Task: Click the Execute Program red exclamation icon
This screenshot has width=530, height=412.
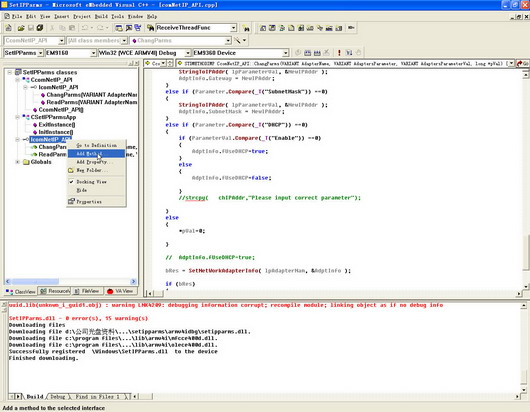Action: 339,53
